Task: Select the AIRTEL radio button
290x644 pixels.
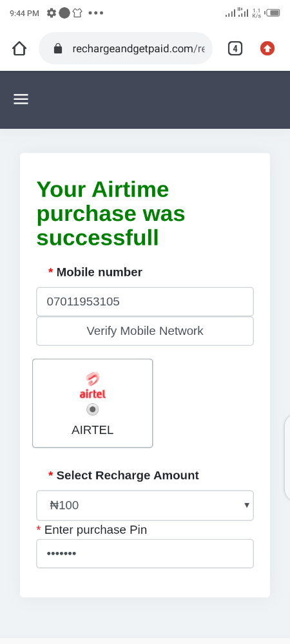Action: (92, 410)
